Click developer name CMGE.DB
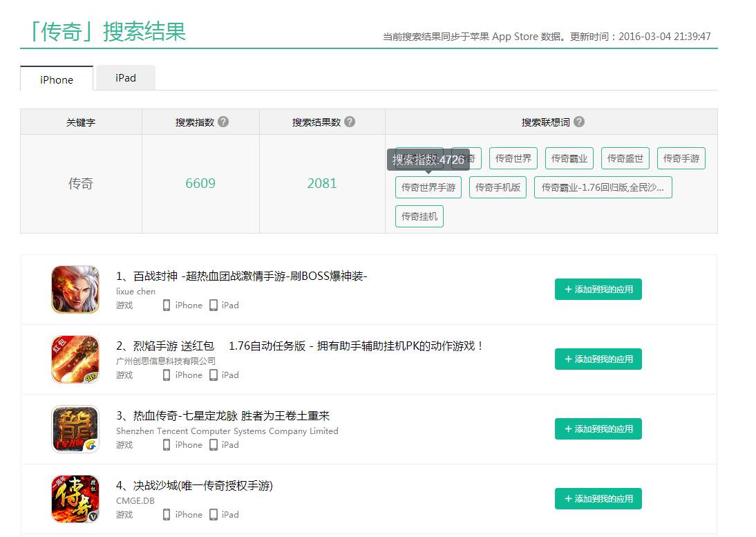Screen dimensions: 756x537 click(135, 501)
